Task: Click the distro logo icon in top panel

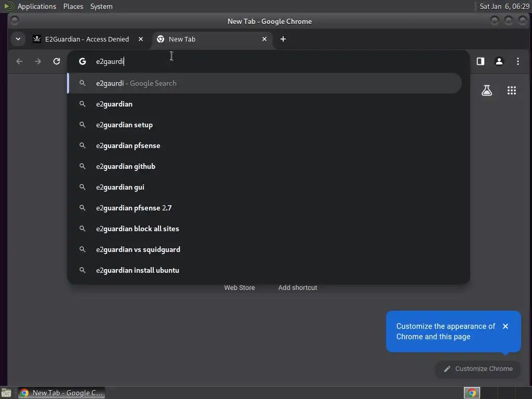Action: click(x=8, y=6)
